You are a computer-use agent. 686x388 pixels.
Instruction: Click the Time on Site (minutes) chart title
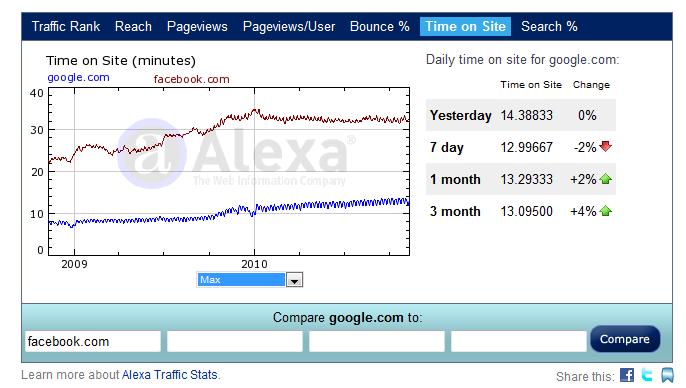[121, 61]
